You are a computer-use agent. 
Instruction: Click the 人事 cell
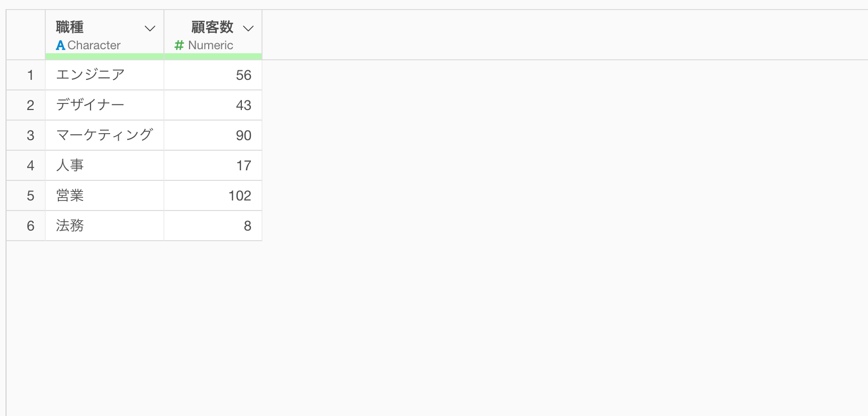click(105, 165)
